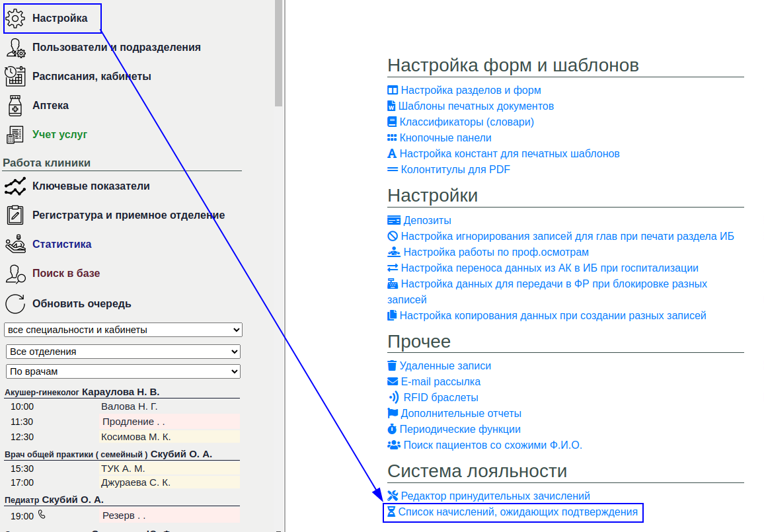Image resolution: width=764 pixels, height=532 pixels.
Task: Open Список начислений, ожидающих подтверждения
Action: click(x=517, y=512)
